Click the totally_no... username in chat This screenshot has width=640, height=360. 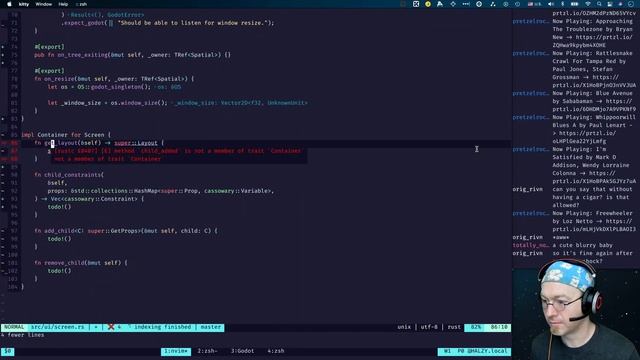[531, 245]
